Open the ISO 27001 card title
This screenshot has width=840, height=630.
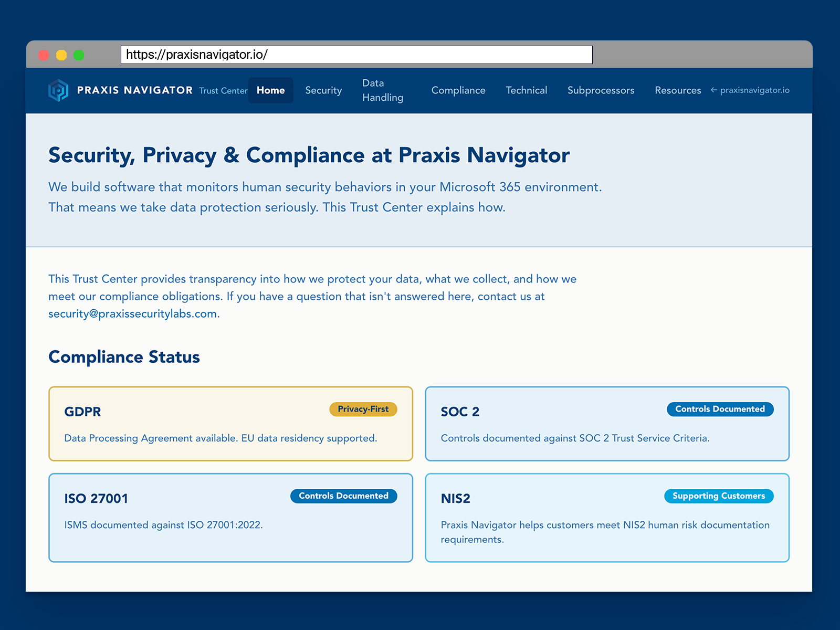[x=96, y=498]
